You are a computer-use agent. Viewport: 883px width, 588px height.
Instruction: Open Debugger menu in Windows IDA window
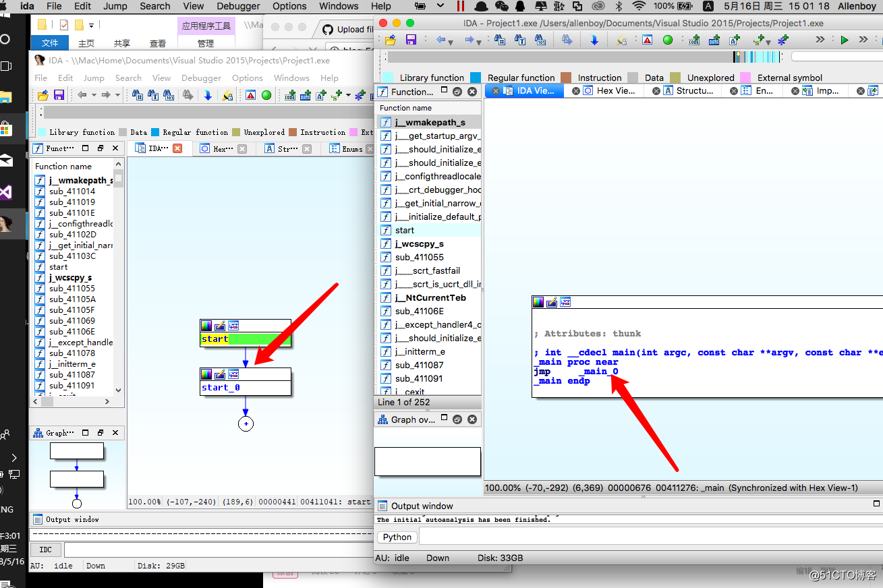click(202, 78)
